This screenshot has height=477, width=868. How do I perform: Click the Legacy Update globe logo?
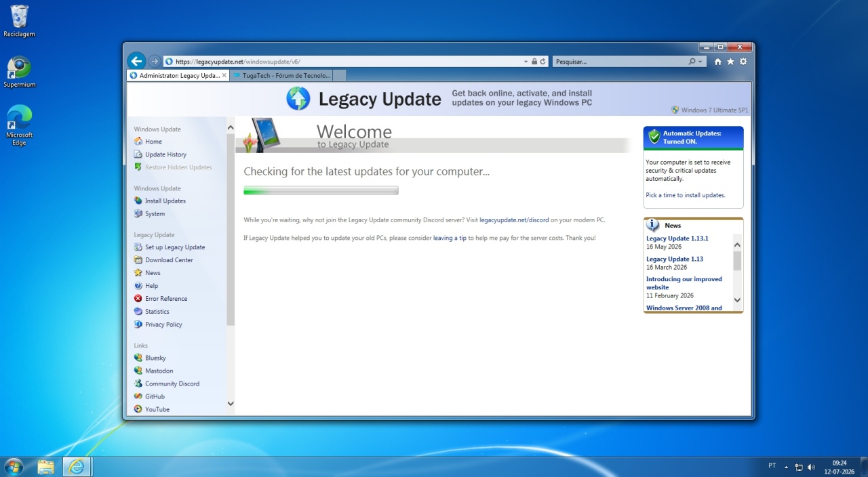[298, 99]
